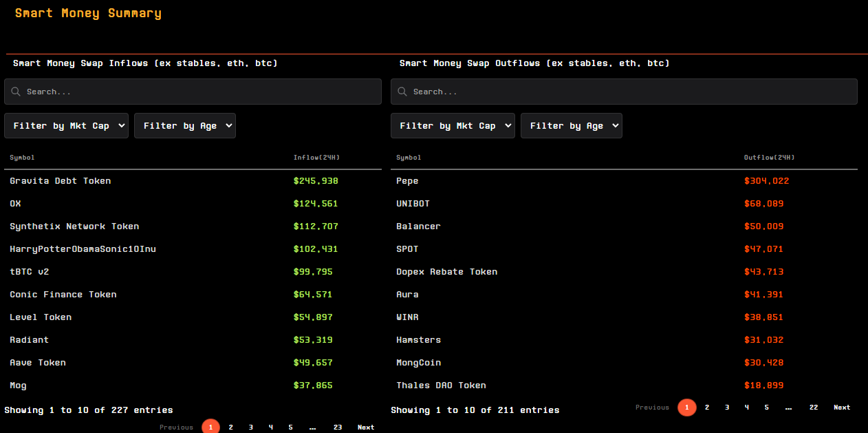Sort Outflows table by Symbol header

(409, 158)
